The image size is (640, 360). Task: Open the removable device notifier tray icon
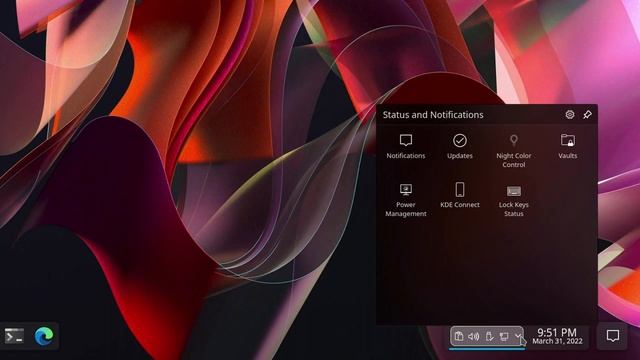click(x=489, y=336)
